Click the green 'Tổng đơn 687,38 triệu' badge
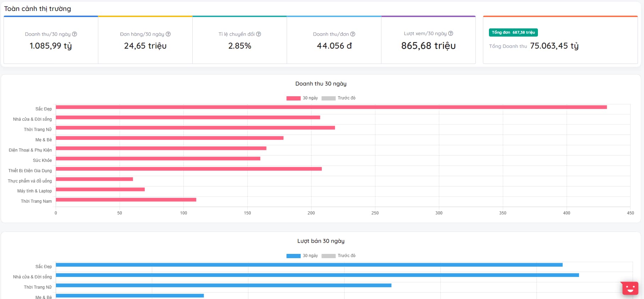 [513, 33]
